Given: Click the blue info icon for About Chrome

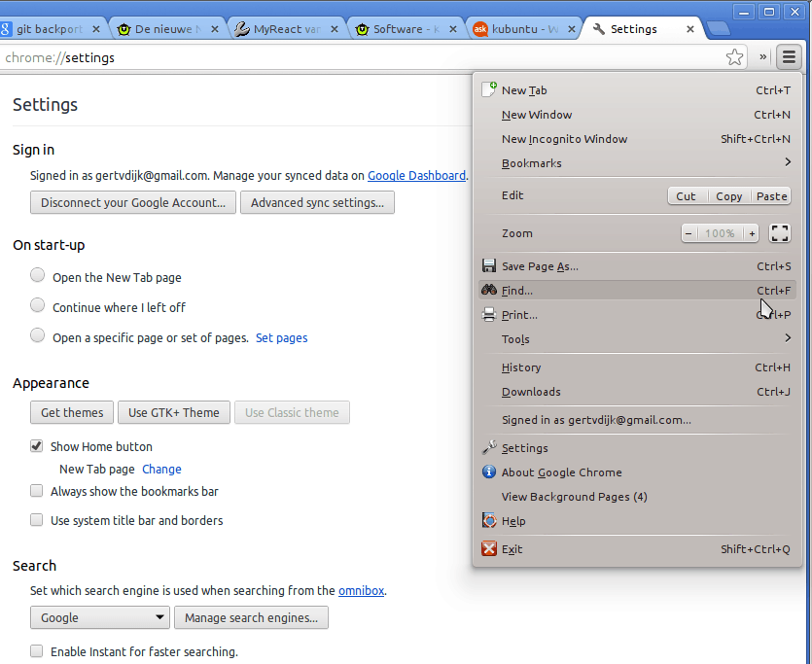Looking at the screenshot, I should coord(489,472).
